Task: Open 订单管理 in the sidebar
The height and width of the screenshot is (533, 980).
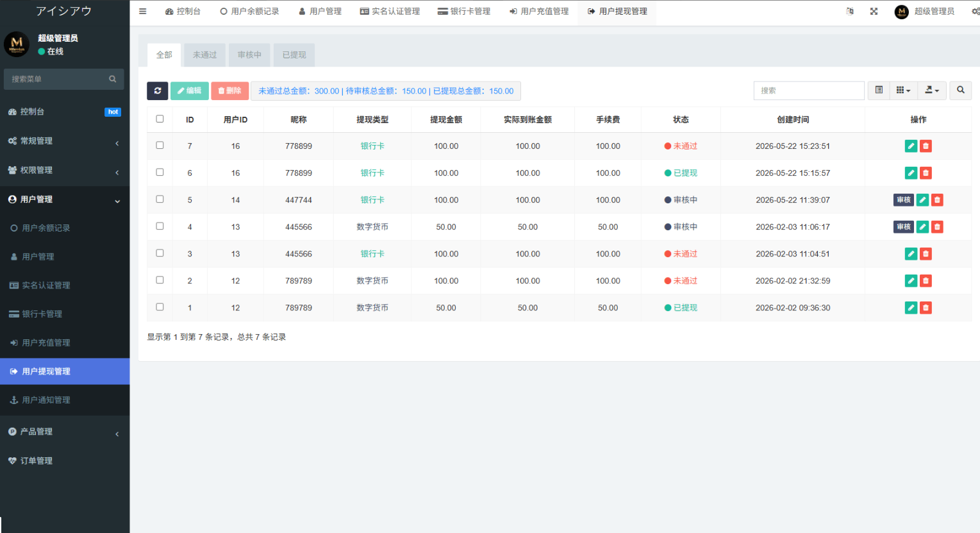Action: [x=65, y=461]
